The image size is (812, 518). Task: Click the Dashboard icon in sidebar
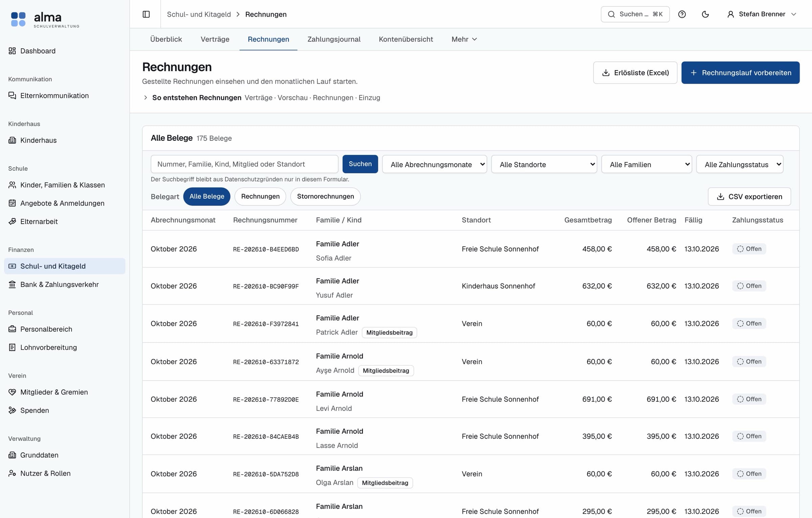pos(12,51)
